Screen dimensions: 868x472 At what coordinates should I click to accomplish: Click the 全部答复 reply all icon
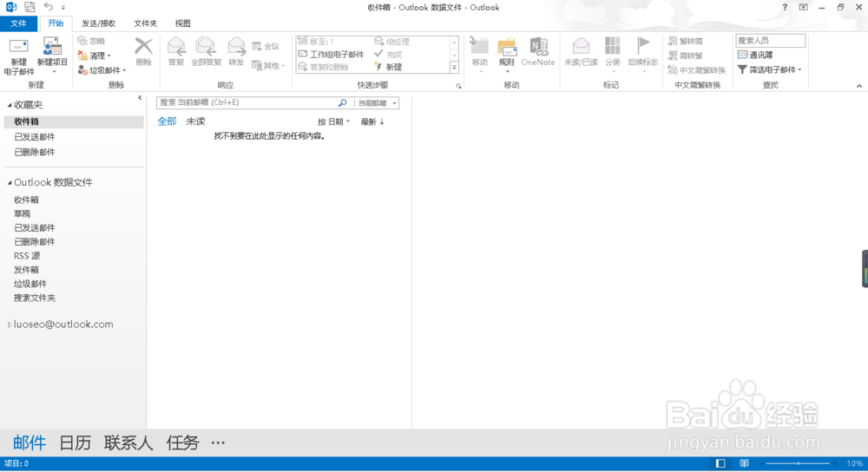point(206,52)
